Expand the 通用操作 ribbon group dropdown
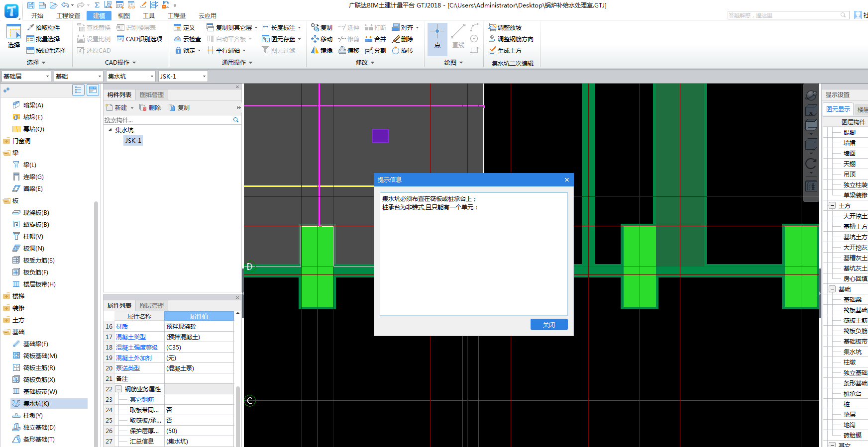This screenshot has height=447, width=868. coord(237,63)
